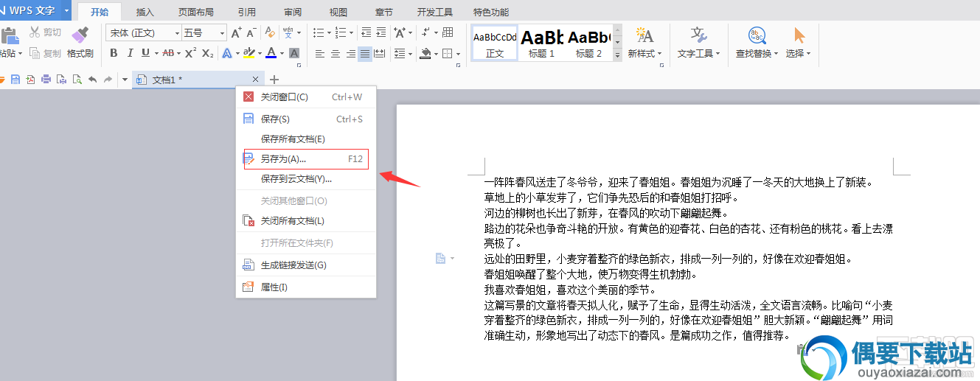Expand the WPS 文字 application menu arrow

click(x=66, y=11)
